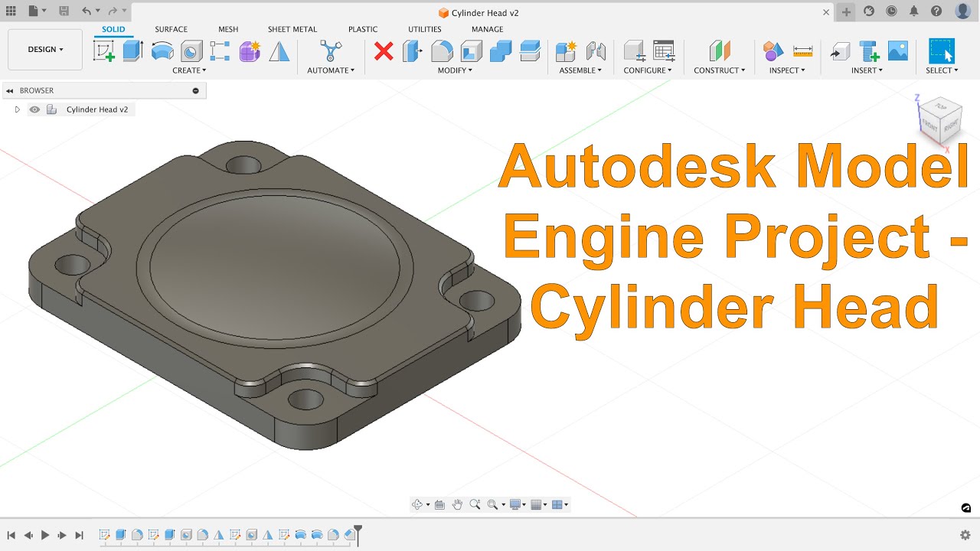This screenshot has height=551, width=980.
Task: Open Insert McMaster-Carr Component
Action: [869, 51]
